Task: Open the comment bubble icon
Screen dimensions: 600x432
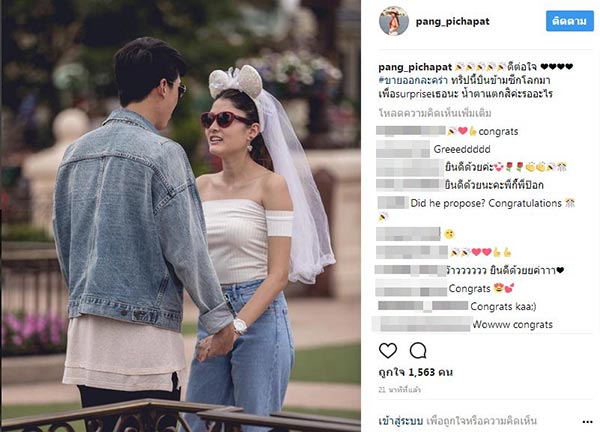Action: [418, 350]
